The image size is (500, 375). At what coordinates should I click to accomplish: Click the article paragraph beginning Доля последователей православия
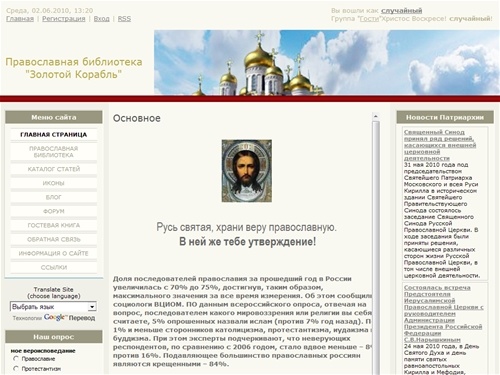[x=242, y=321]
